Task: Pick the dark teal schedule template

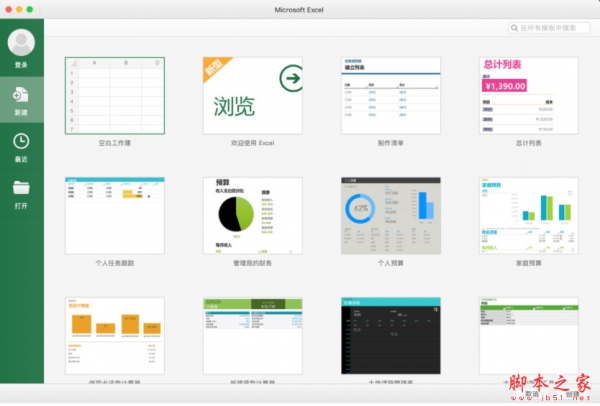Action: [x=391, y=336]
